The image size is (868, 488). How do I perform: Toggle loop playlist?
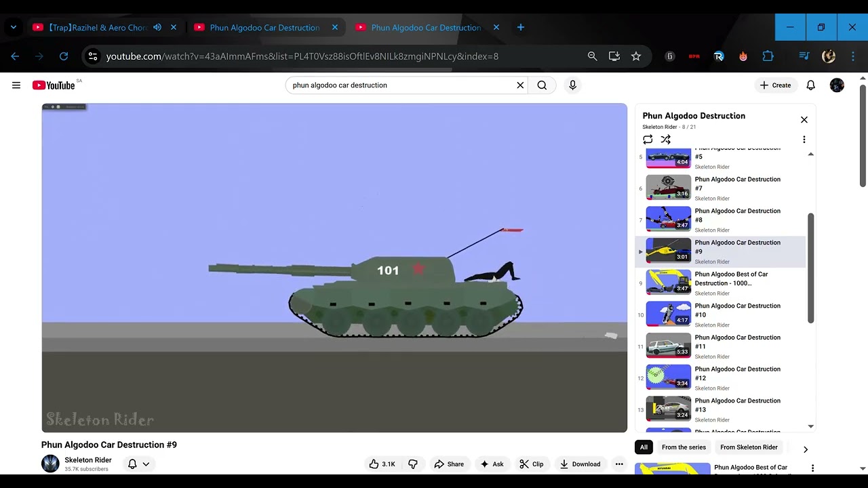[648, 140]
